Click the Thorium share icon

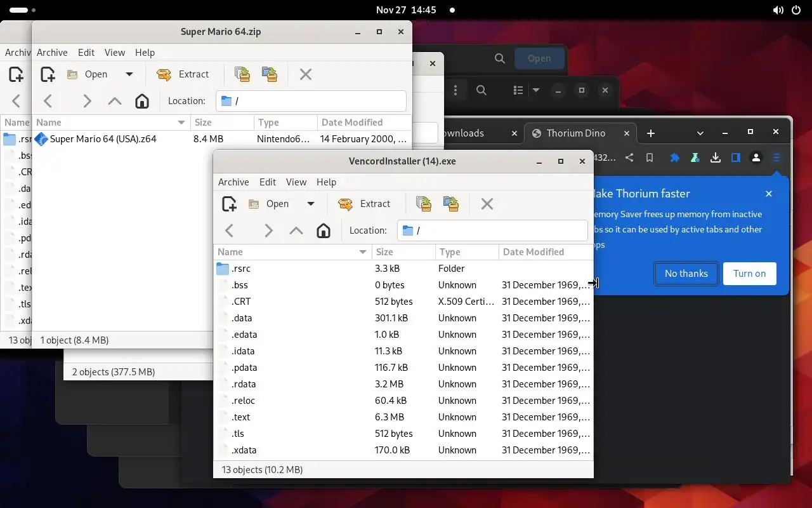click(x=629, y=158)
